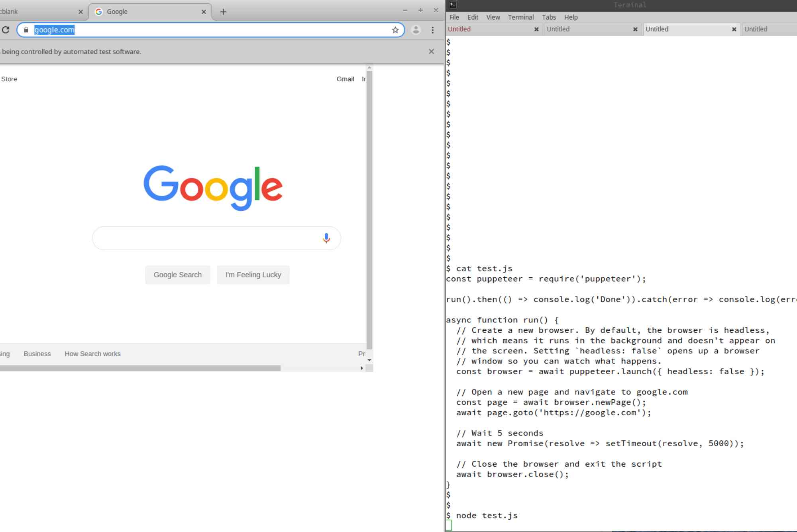
Task: Click the Google logo
Action: coord(213,188)
